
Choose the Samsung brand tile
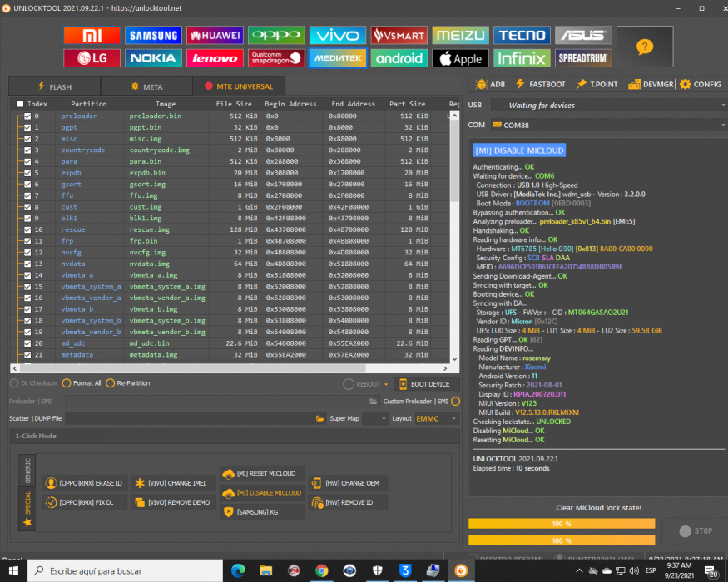pos(153,36)
